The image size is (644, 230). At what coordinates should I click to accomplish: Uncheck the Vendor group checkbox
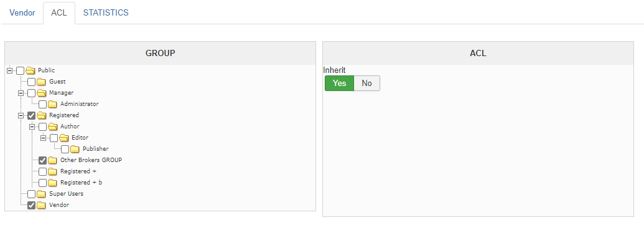click(x=31, y=205)
